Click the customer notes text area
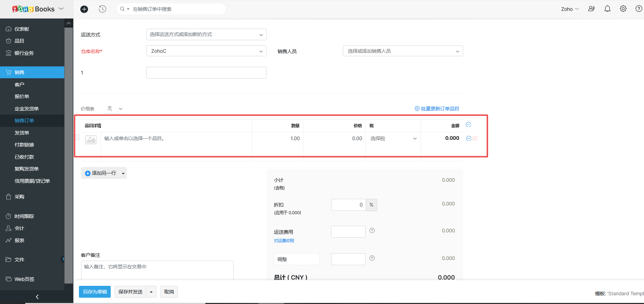The image size is (644, 304). click(157, 270)
